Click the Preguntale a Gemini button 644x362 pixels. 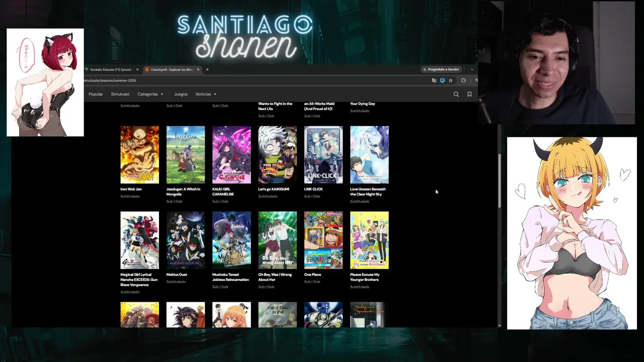click(x=441, y=69)
